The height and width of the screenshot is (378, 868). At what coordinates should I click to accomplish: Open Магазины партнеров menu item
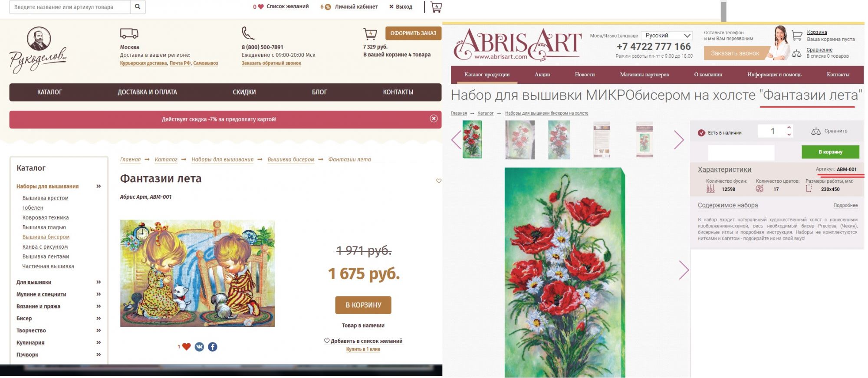(644, 75)
